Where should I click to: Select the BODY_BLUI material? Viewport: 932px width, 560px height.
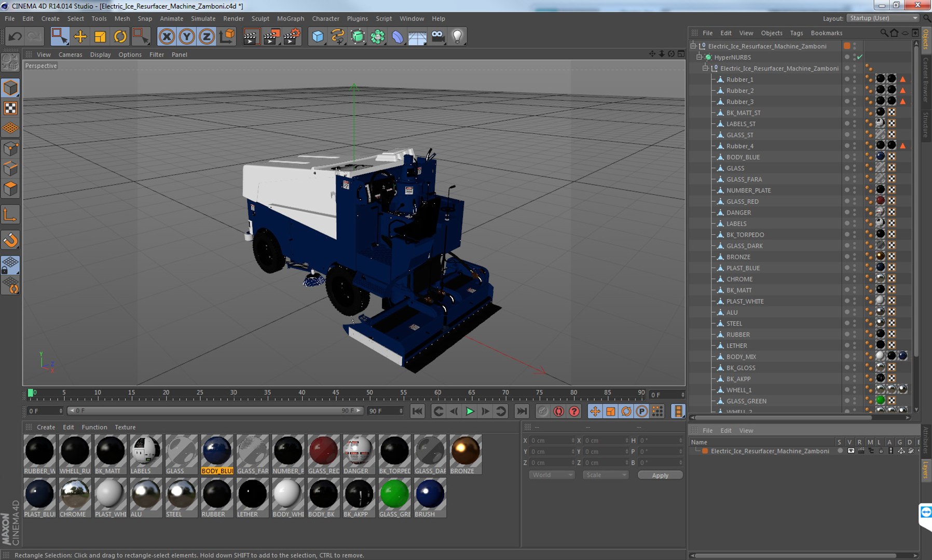[x=217, y=454]
